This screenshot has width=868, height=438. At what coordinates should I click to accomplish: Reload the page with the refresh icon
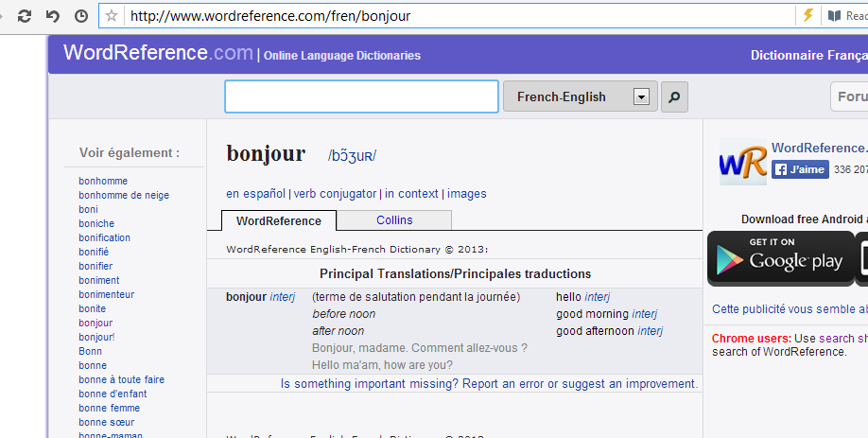pyautogui.click(x=25, y=16)
